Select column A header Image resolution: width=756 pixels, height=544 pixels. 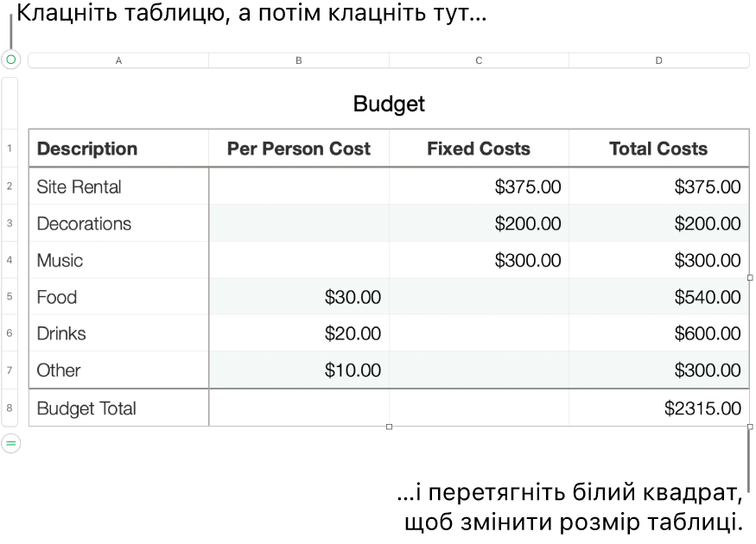pos(118,60)
